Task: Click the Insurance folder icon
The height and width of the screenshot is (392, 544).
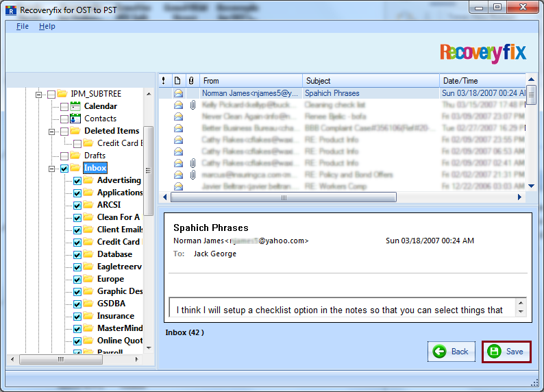Action: [88, 316]
